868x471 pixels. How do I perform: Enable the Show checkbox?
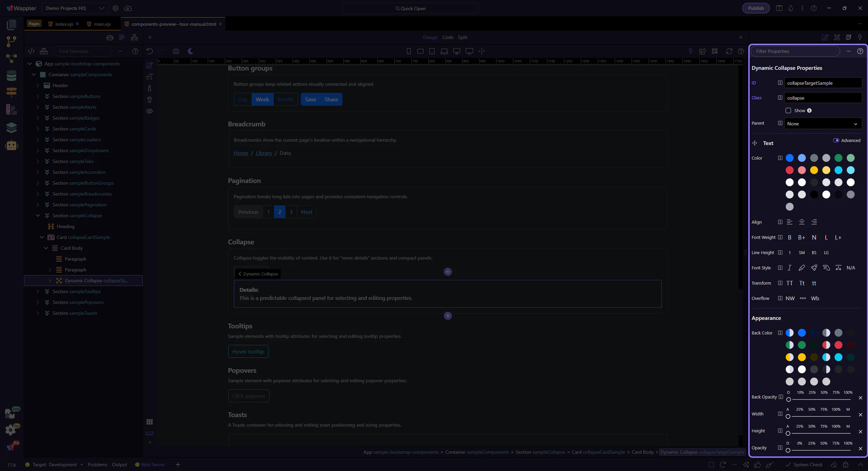tap(788, 110)
